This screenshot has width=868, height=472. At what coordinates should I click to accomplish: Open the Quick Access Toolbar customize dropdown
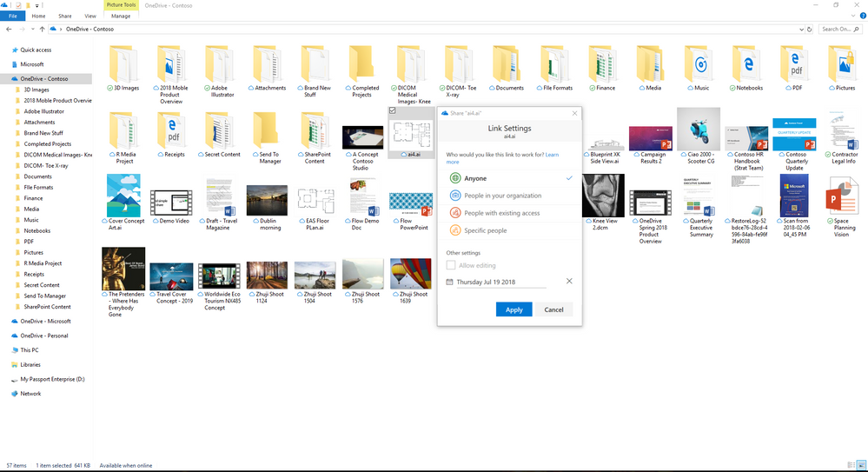tap(37, 5)
